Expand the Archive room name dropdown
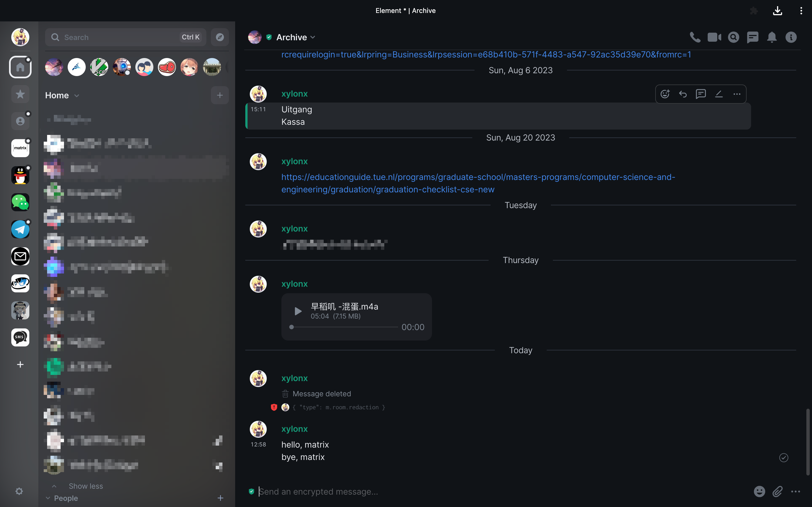Screen dimensions: 812x507 [313, 37]
